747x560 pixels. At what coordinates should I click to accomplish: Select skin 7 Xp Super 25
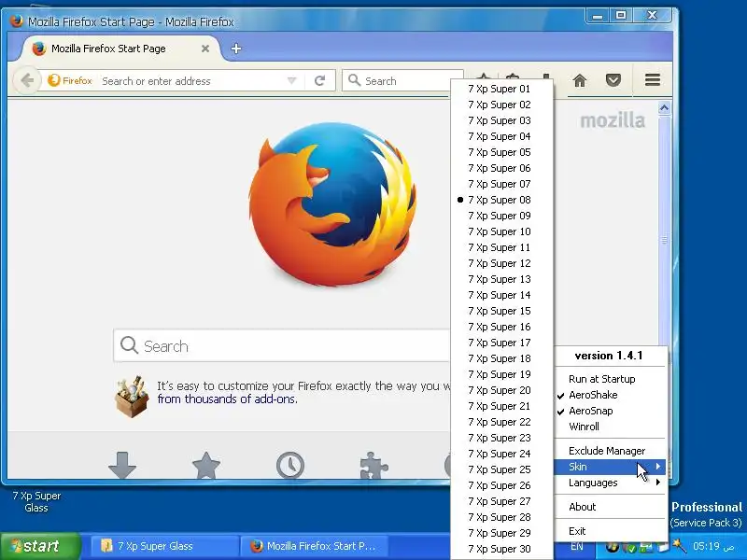point(501,469)
